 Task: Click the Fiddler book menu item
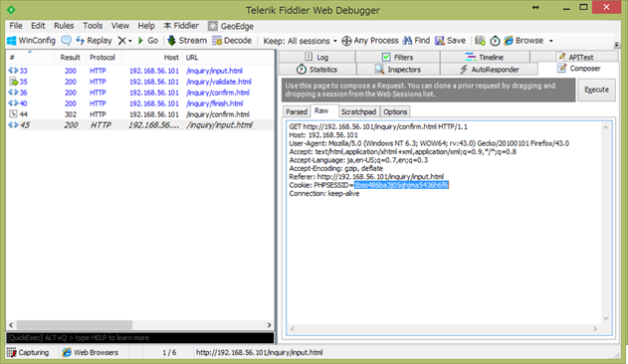(x=181, y=26)
